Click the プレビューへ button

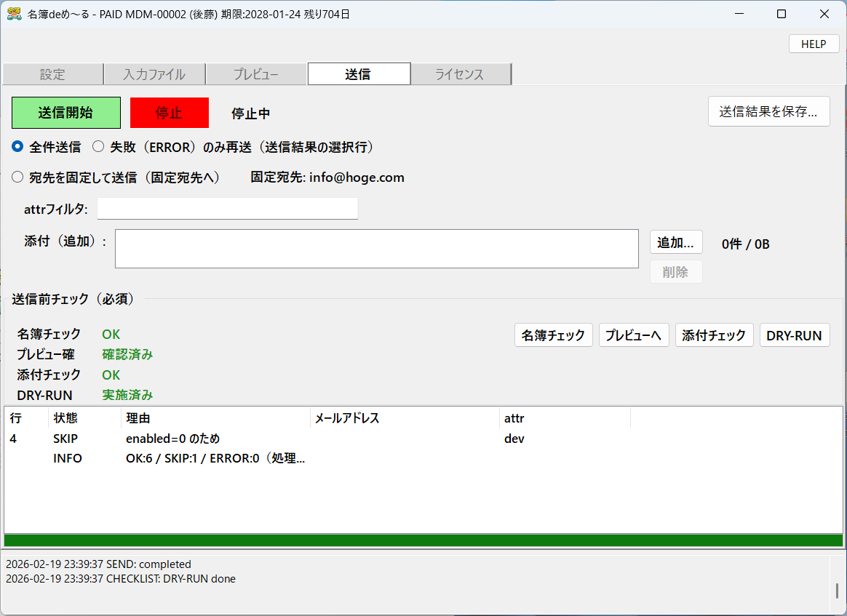click(633, 335)
